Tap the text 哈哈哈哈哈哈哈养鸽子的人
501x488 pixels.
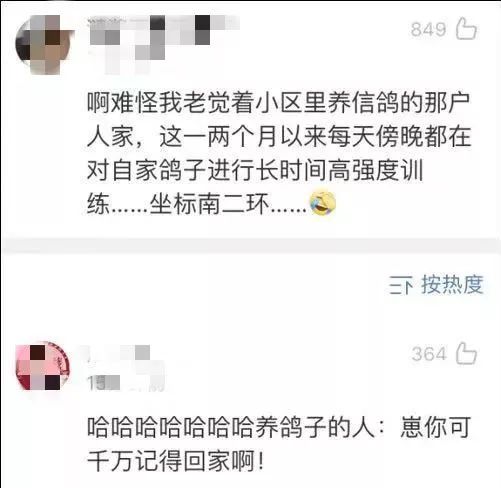[x=231, y=427]
